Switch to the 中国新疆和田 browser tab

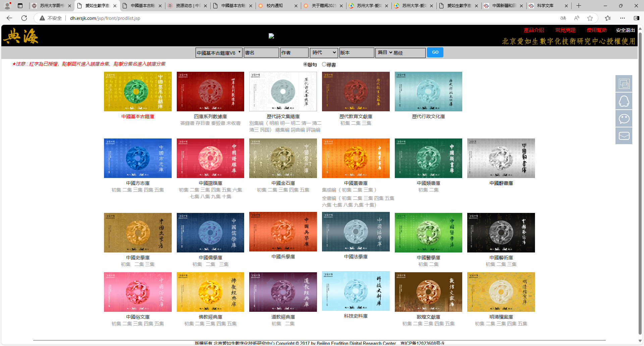pos(503,6)
